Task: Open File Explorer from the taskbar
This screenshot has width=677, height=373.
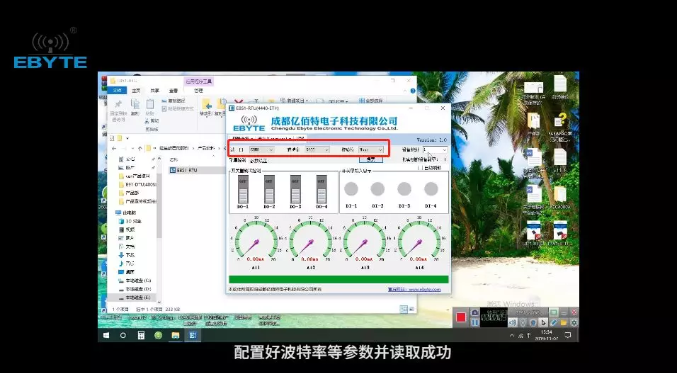Action: coord(175,335)
